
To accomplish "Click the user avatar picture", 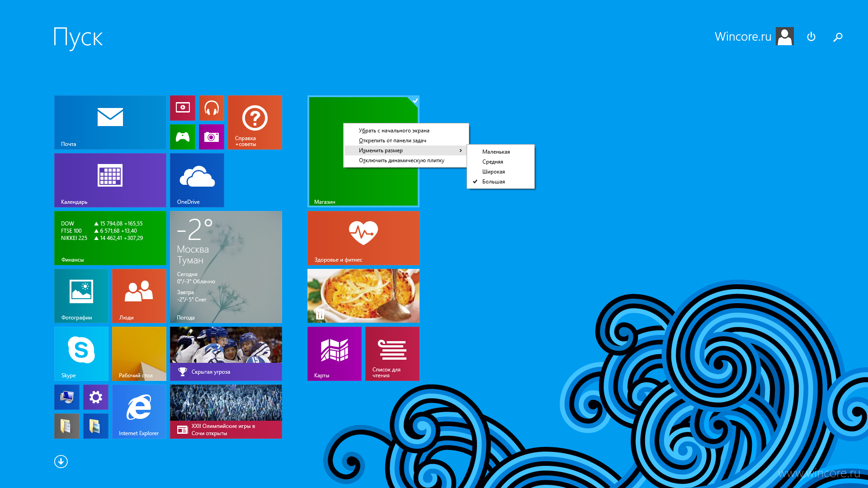I will tap(784, 36).
